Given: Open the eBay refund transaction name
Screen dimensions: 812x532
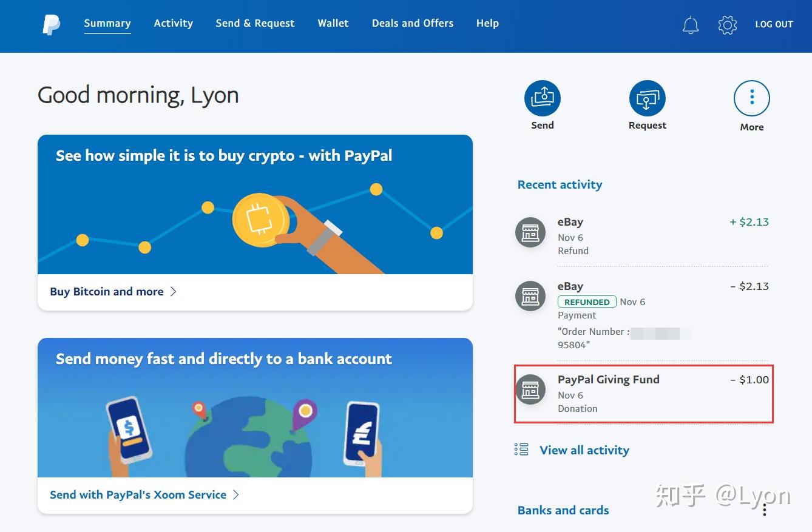Looking at the screenshot, I should pyautogui.click(x=570, y=222).
